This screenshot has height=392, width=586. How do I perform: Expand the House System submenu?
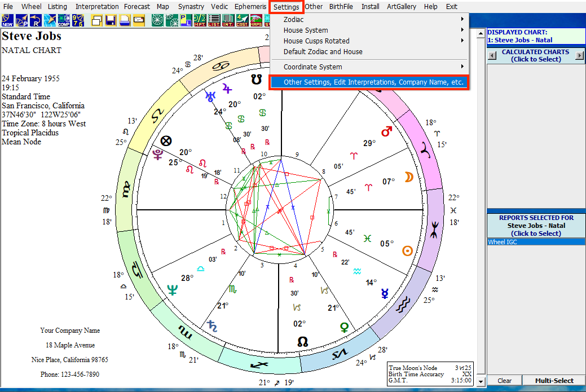click(369, 30)
